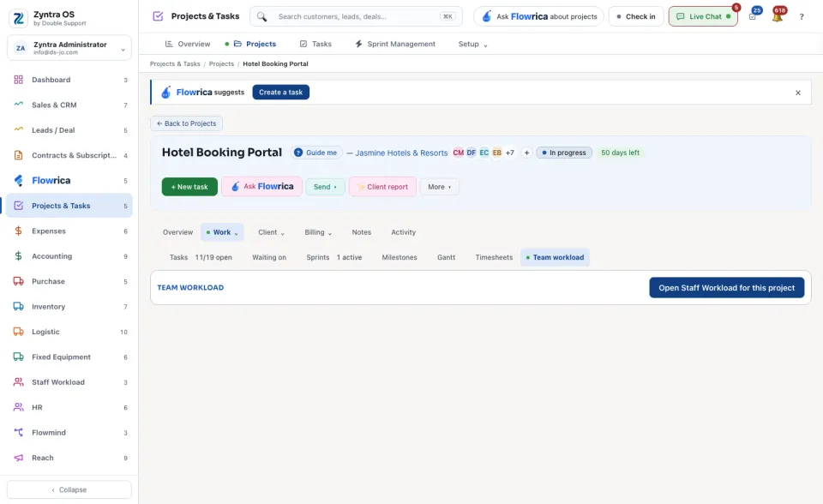823x504 pixels.
Task: Click the DF member avatar
Action: coord(472,153)
